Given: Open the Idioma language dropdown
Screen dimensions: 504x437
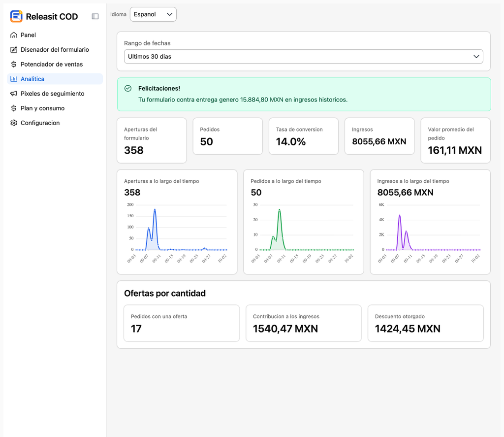Looking at the screenshot, I should [153, 14].
